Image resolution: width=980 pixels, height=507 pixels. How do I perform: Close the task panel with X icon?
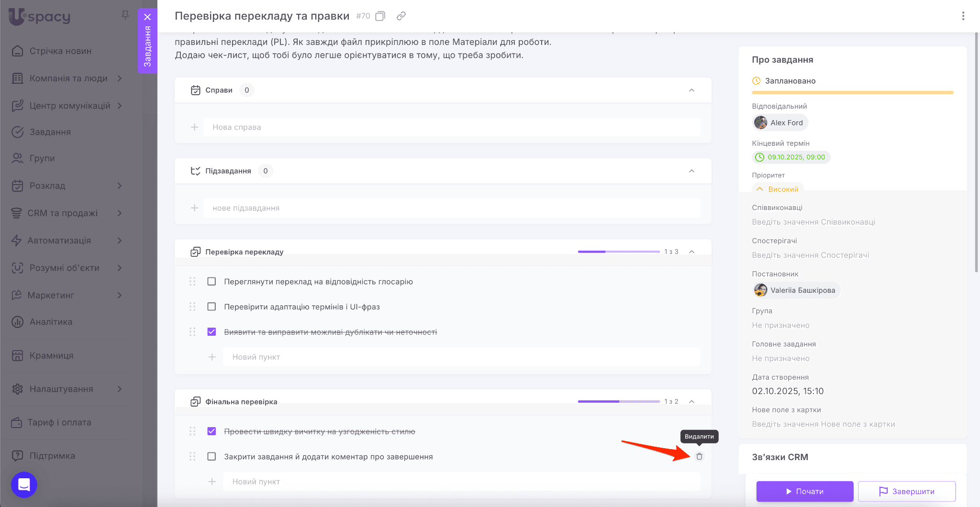coord(147,17)
